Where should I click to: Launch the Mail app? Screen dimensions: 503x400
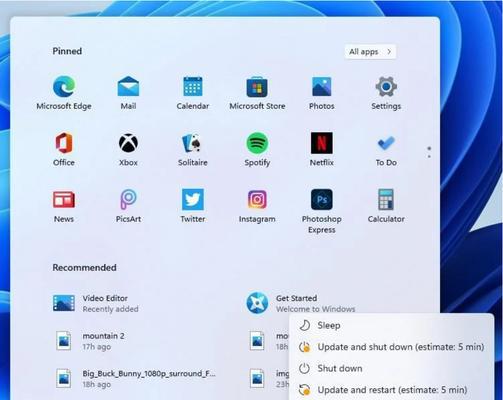[x=128, y=93]
